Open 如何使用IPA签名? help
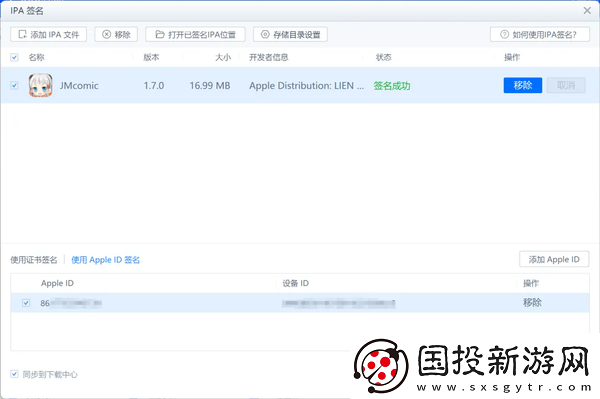Viewport: 600px width, 399px height. point(540,34)
